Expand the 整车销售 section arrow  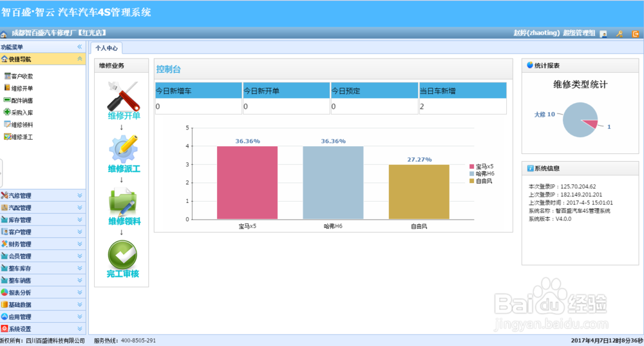coord(80,280)
